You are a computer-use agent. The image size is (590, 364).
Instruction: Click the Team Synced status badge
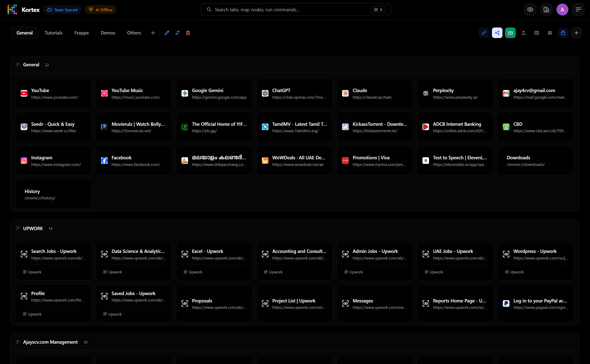coord(62,10)
